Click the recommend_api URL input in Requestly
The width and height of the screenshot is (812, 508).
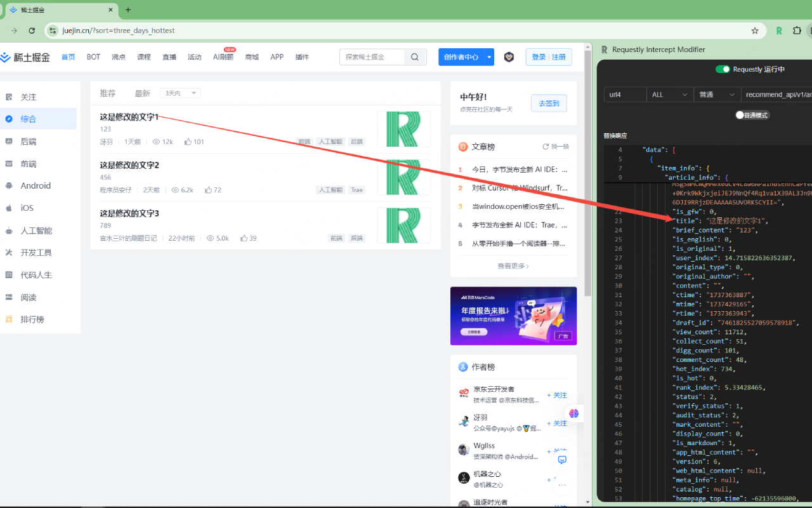tap(776, 95)
